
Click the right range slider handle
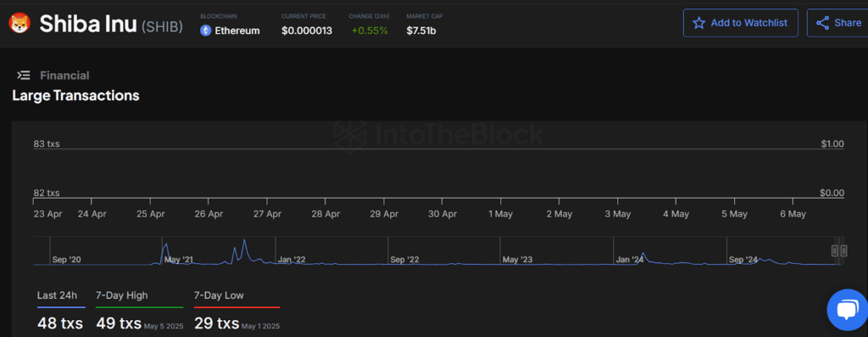843,250
